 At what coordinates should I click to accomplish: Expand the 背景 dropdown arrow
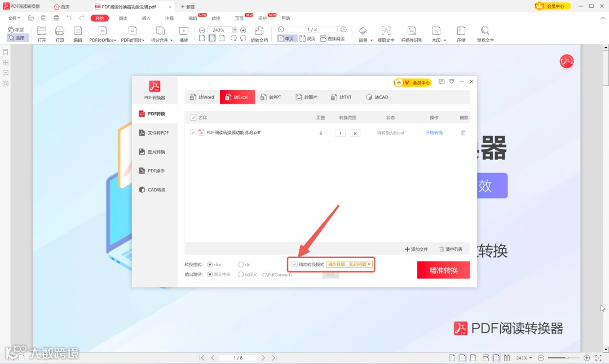(371, 41)
